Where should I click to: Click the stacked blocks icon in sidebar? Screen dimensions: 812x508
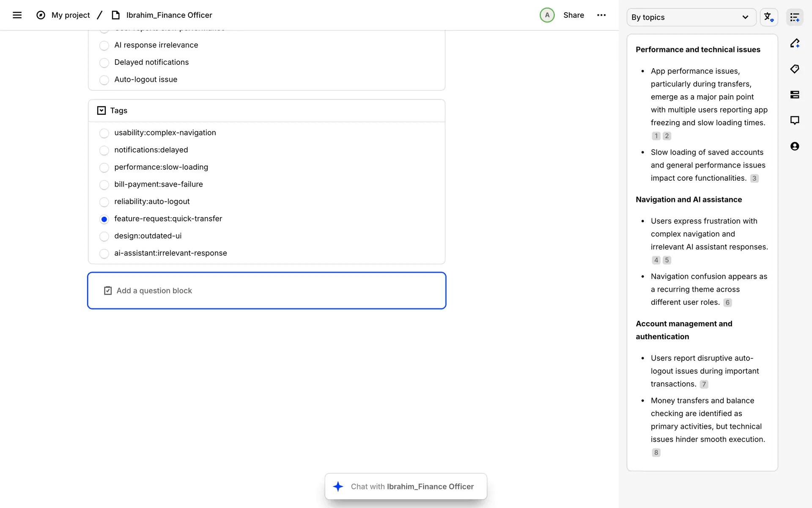[x=795, y=95]
